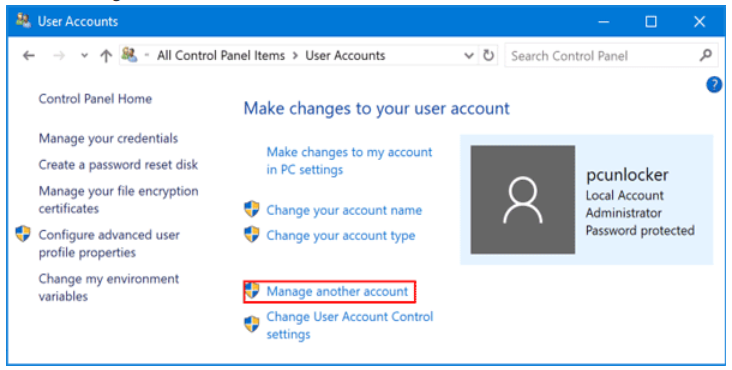Click the User Accounts title bar icon
This screenshot has width=732, height=370.
(23, 21)
